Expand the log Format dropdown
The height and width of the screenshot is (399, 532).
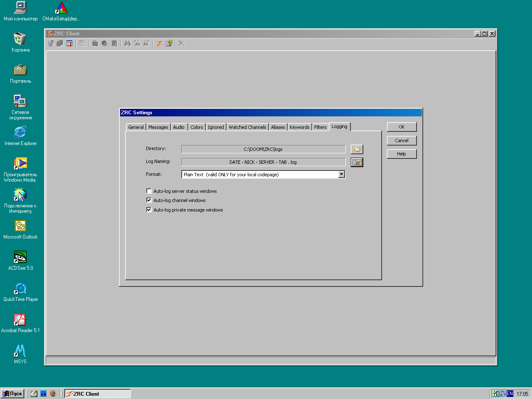[341, 175]
